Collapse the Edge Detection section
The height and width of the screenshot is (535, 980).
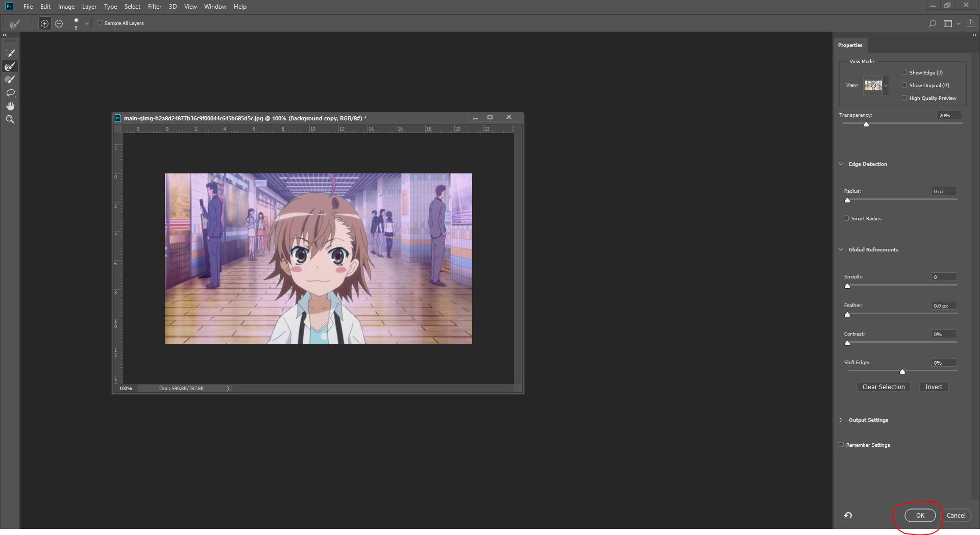[x=841, y=164]
